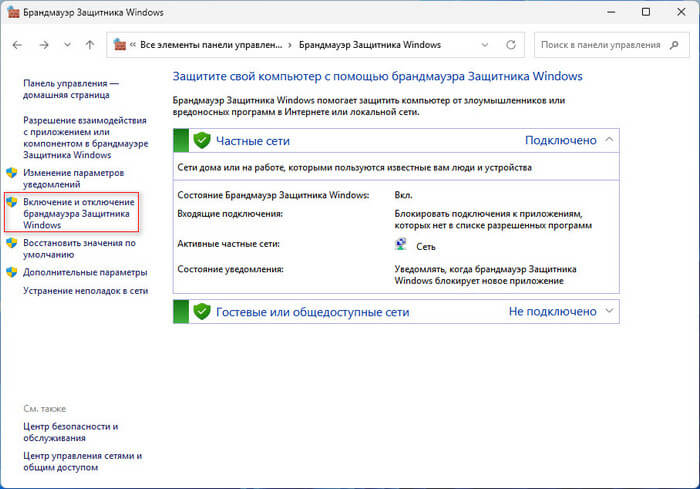Click the back navigation arrow
This screenshot has height=489, width=700.
point(18,45)
